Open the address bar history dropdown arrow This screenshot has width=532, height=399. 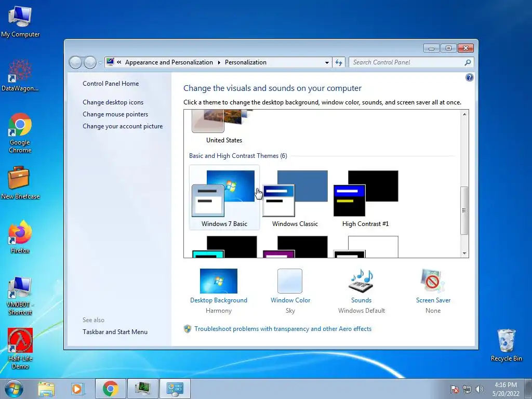pyautogui.click(x=327, y=62)
